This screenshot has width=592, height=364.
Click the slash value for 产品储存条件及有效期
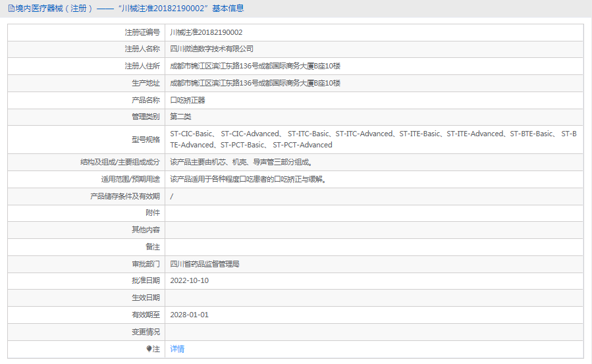click(x=171, y=196)
